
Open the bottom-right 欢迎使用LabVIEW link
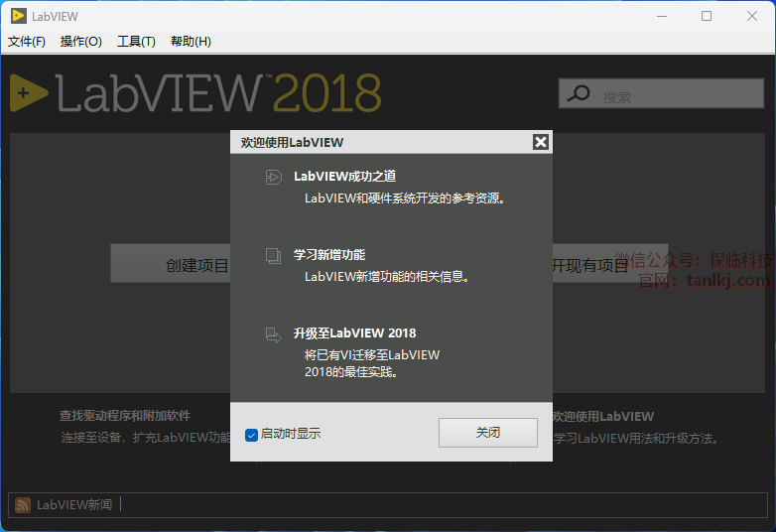602,416
